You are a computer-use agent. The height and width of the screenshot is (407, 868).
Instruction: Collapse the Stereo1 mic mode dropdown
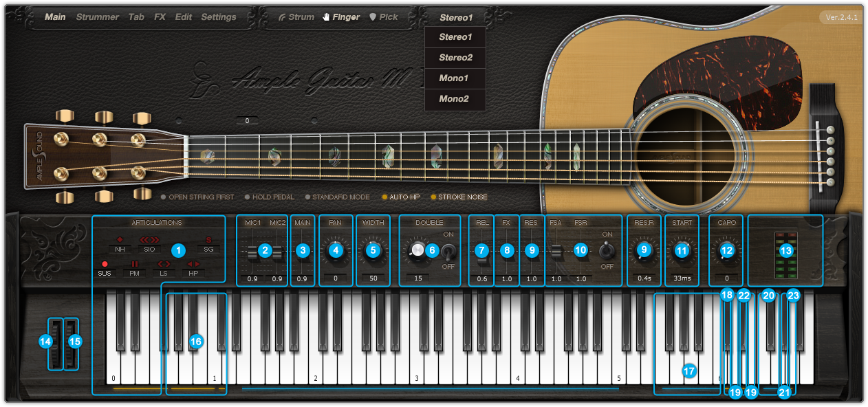coord(455,18)
